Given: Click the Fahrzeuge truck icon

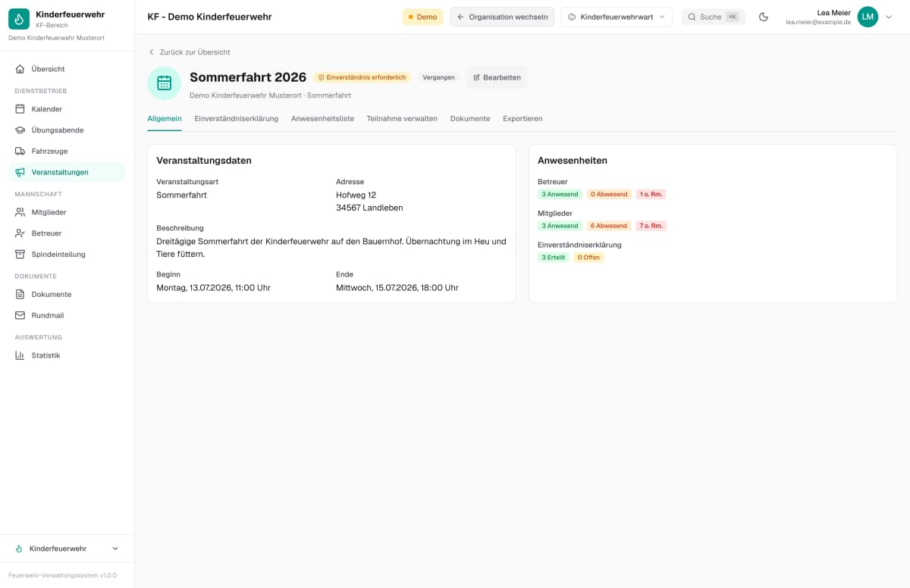Looking at the screenshot, I should coord(20,151).
